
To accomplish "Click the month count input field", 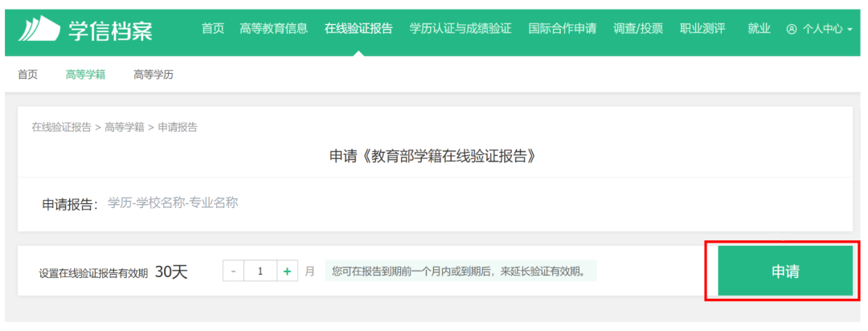I will [x=260, y=272].
